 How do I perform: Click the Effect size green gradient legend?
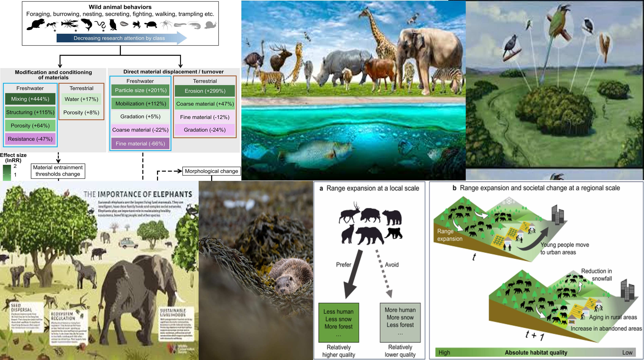pyautogui.click(x=7, y=172)
